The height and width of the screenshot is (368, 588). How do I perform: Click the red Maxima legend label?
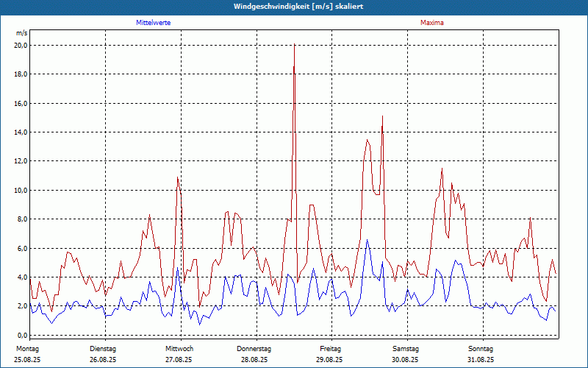click(431, 23)
